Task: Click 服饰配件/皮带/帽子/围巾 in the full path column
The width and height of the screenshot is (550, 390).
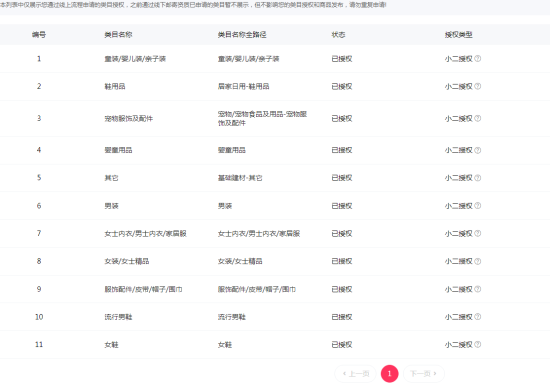Action: (257, 289)
